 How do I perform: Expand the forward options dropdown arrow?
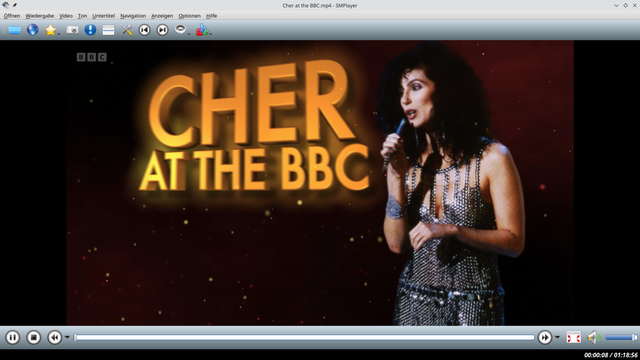coord(557,337)
